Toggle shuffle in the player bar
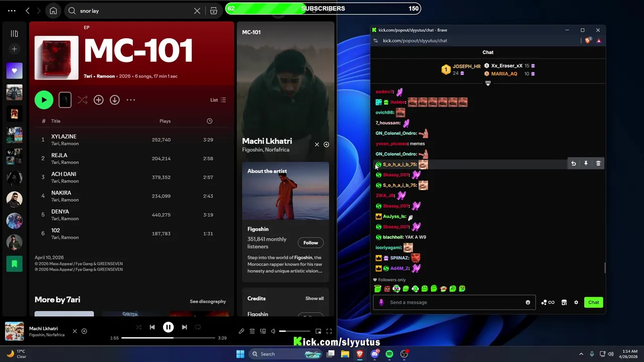 [138, 327]
